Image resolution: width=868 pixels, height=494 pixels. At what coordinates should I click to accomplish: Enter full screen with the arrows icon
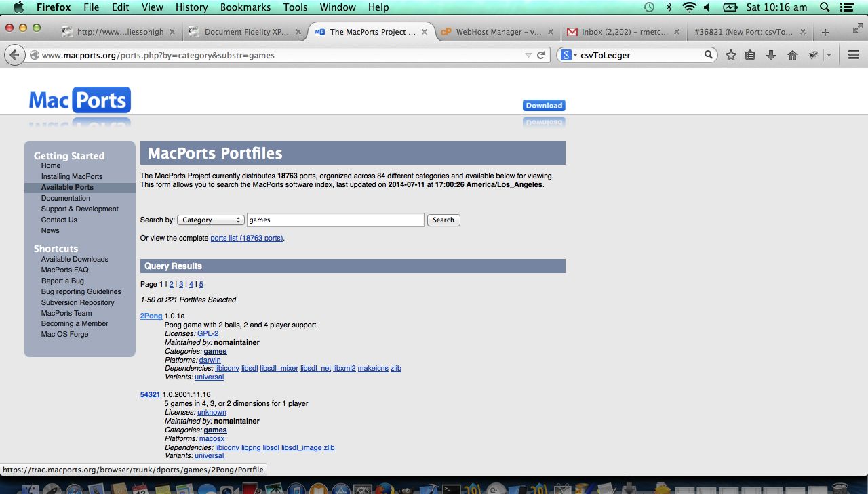coord(856,28)
